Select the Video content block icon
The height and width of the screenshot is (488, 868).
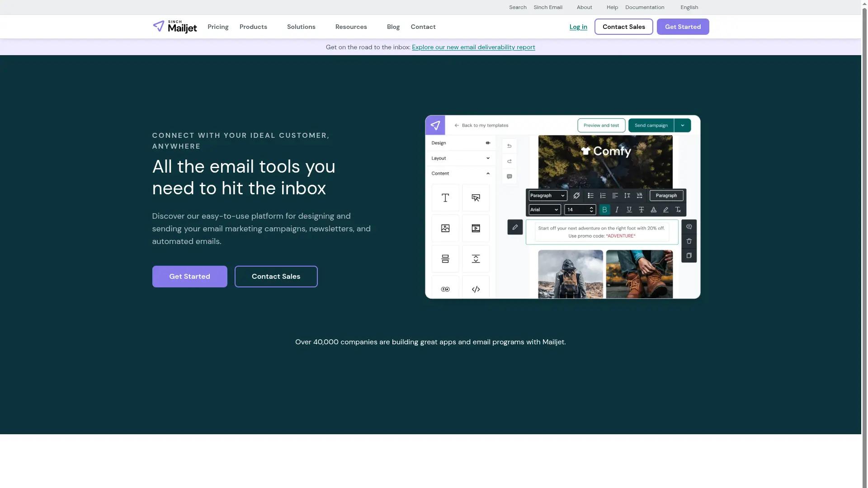475,228
